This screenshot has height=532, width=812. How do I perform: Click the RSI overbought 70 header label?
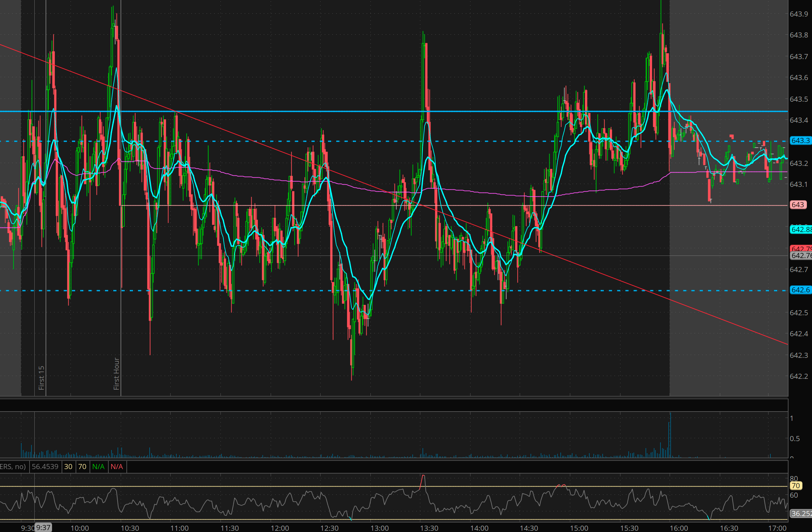point(82,467)
